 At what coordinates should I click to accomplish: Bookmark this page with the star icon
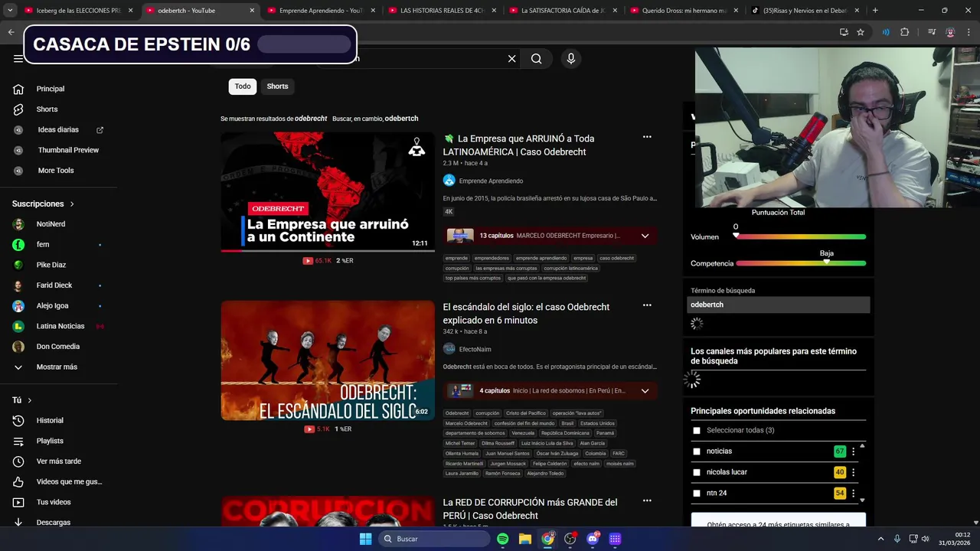pos(861,32)
